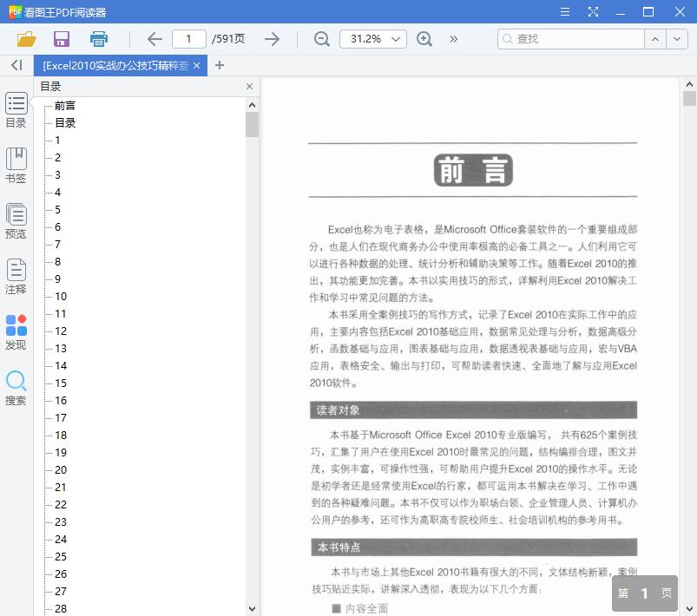Select outline entry 3

tap(58, 175)
